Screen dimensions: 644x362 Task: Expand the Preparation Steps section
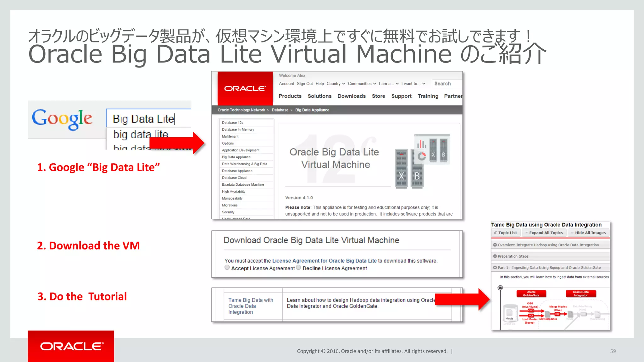[550, 256]
